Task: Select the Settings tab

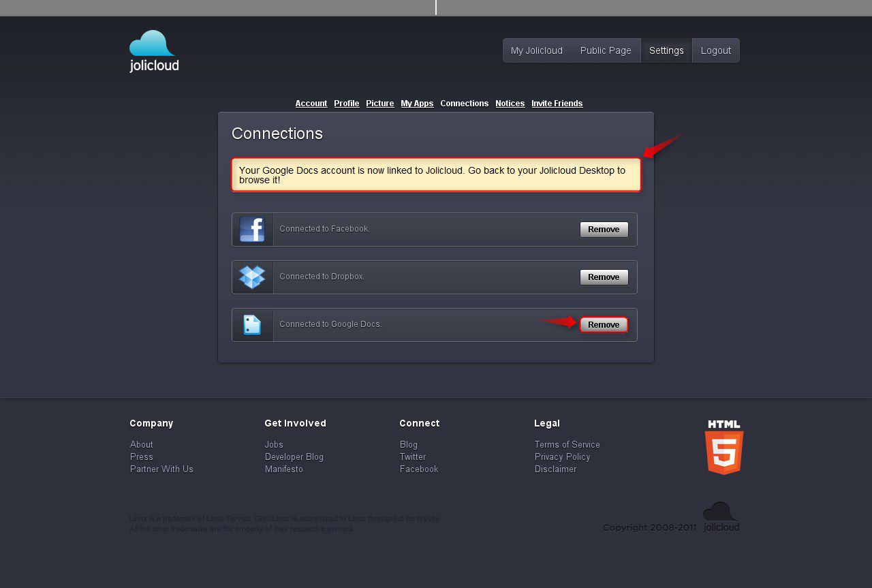Action: point(666,50)
